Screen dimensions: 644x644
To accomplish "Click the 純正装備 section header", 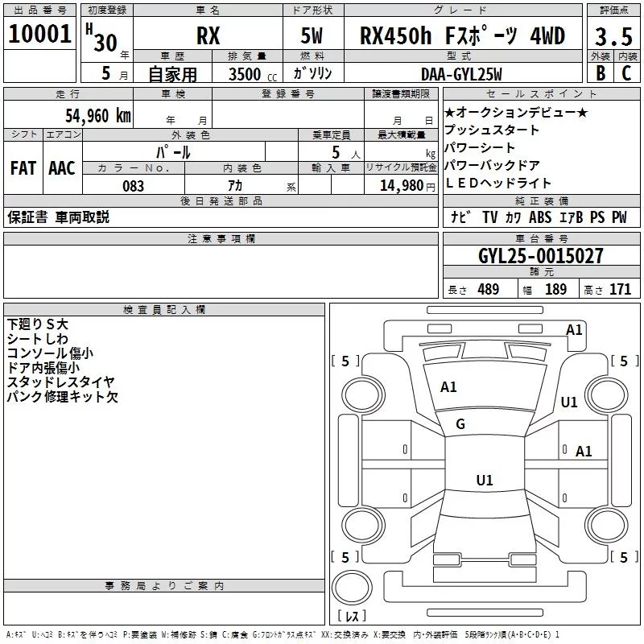I will [x=541, y=200].
